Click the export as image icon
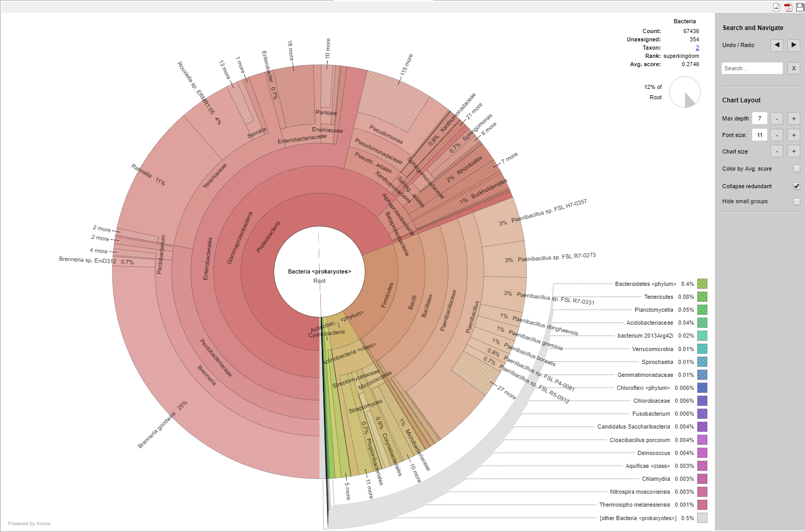The height and width of the screenshot is (532, 805). pyautogui.click(x=776, y=7)
